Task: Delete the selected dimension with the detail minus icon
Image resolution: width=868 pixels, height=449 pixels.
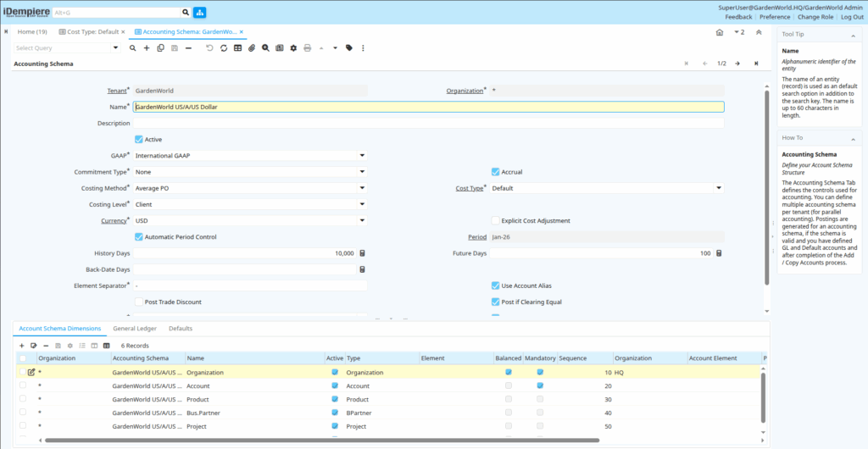Action: (x=46, y=346)
